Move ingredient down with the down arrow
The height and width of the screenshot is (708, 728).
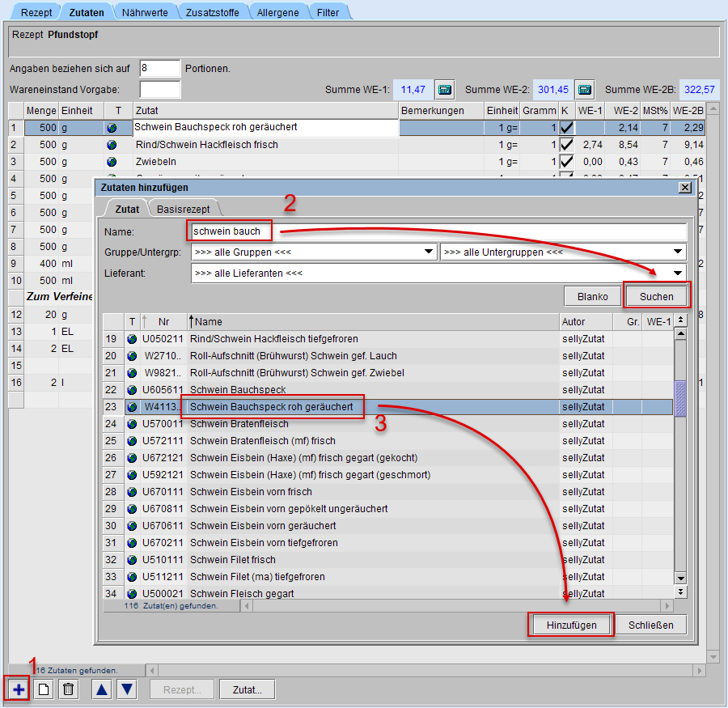coord(127,689)
